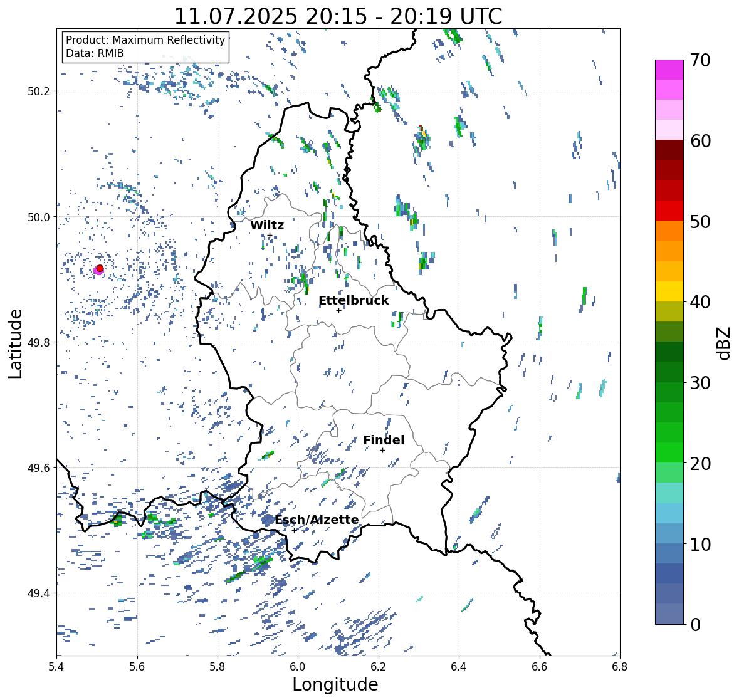The image size is (739, 700).
Task: Click the 6.4 longitude tick label
Action: point(459,667)
